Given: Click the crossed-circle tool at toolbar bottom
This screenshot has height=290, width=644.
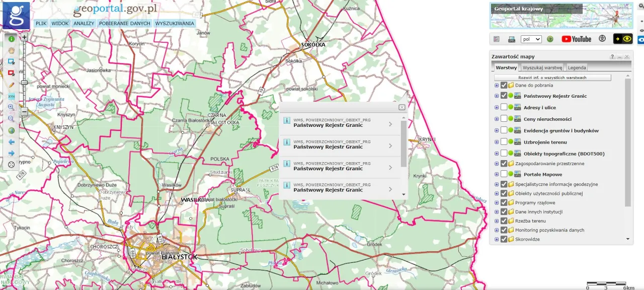Looking at the screenshot, I should click(x=11, y=165).
